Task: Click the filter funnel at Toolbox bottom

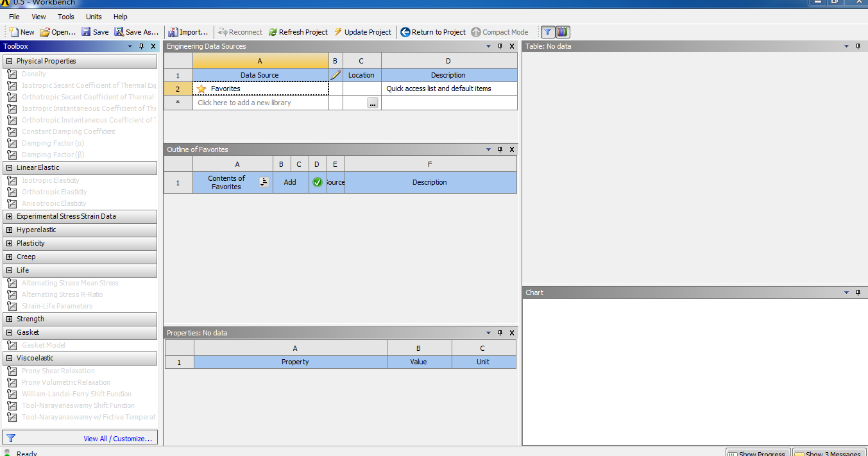Action: (10, 439)
